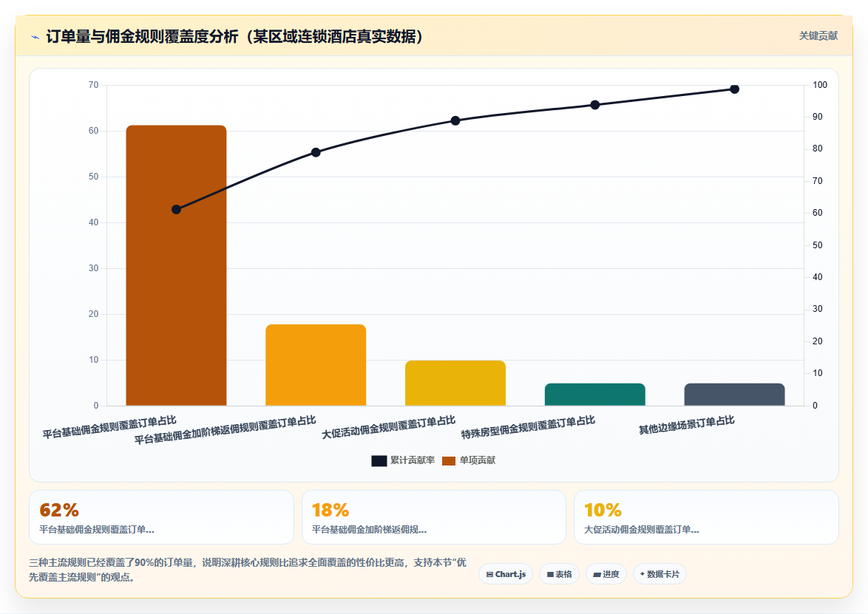Open the 62% data card
868x614 pixels.
point(161,517)
